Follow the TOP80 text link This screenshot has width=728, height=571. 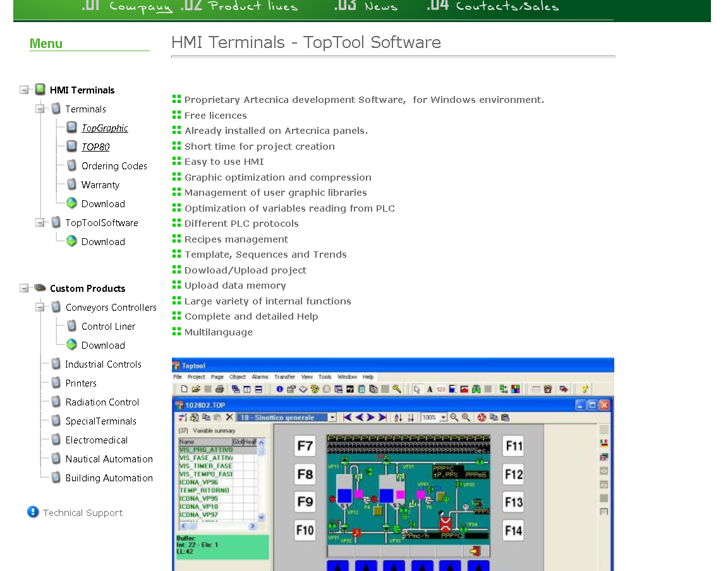pyautogui.click(x=95, y=147)
